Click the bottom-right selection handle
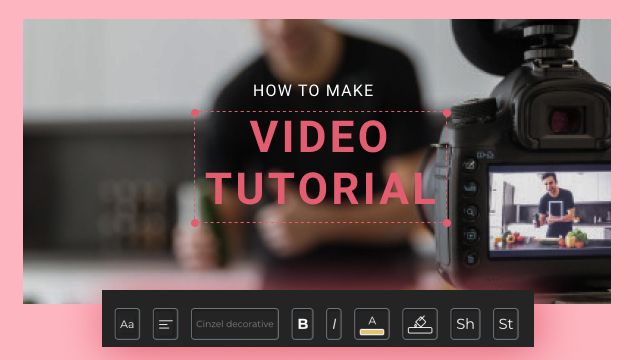640x360 pixels. click(x=447, y=223)
